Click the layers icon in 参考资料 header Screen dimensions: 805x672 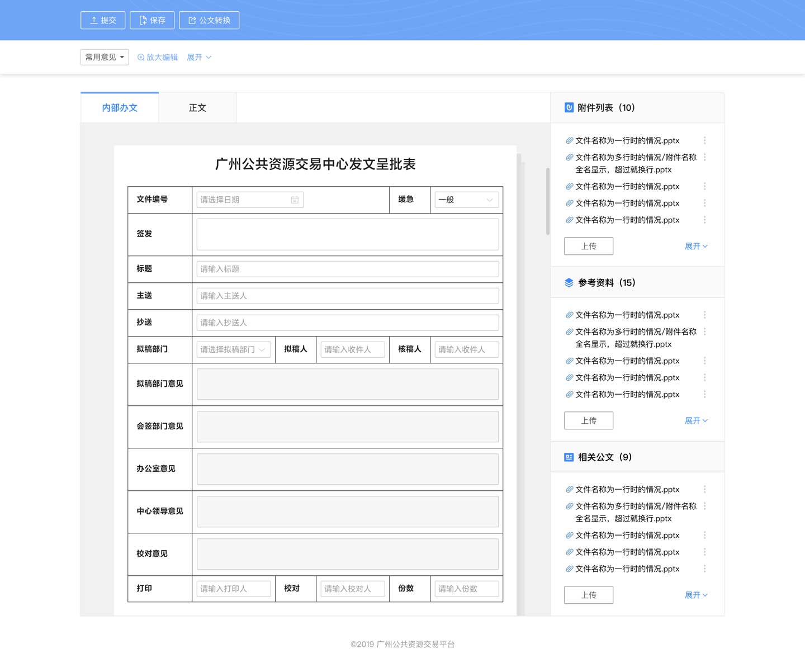tap(568, 282)
